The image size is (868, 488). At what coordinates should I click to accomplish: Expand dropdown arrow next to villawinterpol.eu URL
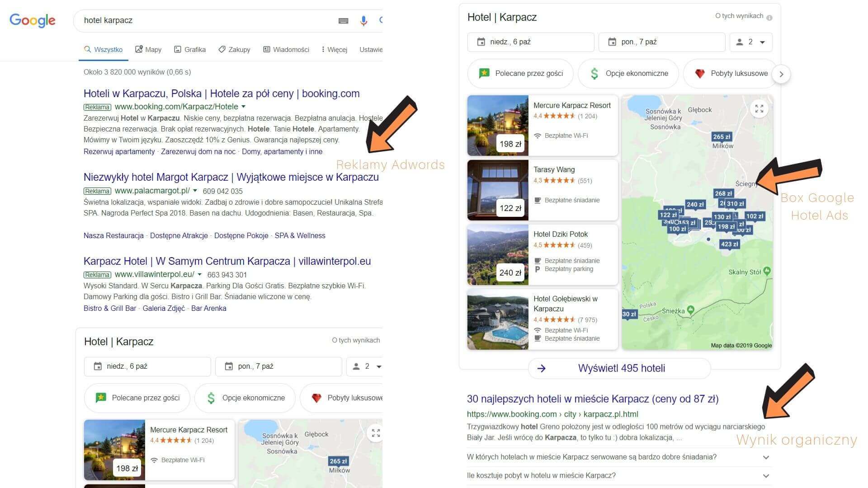point(199,274)
